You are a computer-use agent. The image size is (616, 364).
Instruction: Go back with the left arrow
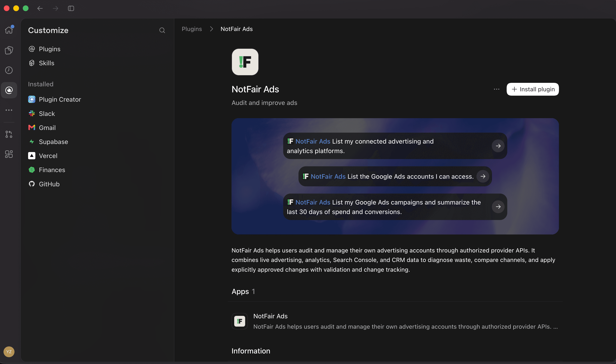40,8
